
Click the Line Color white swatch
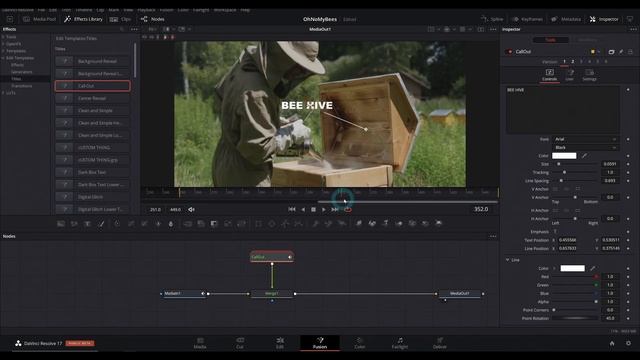(x=572, y=268)
